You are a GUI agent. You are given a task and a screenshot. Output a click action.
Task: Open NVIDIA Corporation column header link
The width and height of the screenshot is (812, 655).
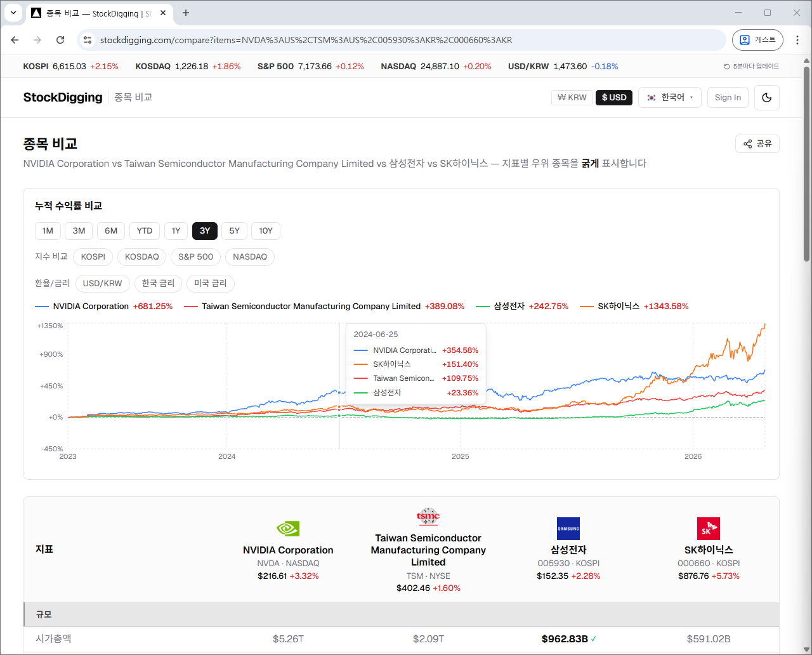[288, 550]
